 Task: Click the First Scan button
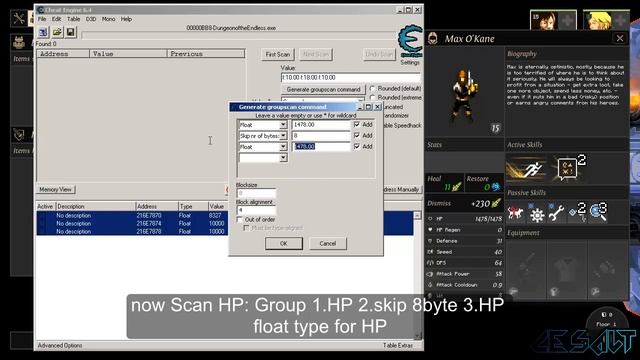(278, 54)
